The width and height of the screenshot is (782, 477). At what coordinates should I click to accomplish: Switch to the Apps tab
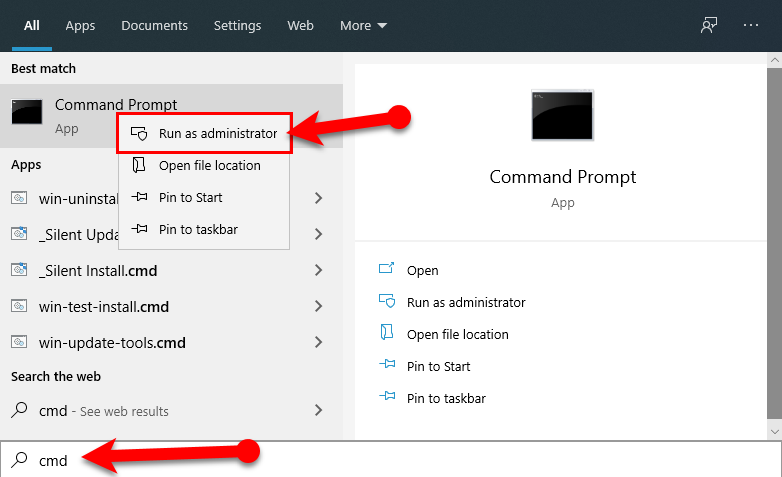[x=80, y=26]
